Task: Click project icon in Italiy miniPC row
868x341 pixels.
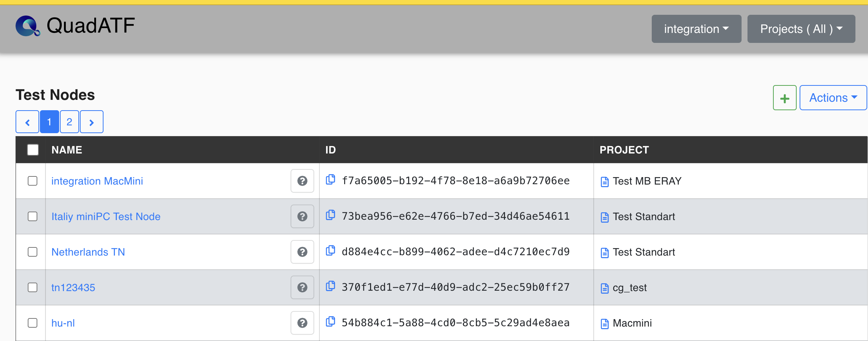Action: pyautogui.click(x=605, y=217)
